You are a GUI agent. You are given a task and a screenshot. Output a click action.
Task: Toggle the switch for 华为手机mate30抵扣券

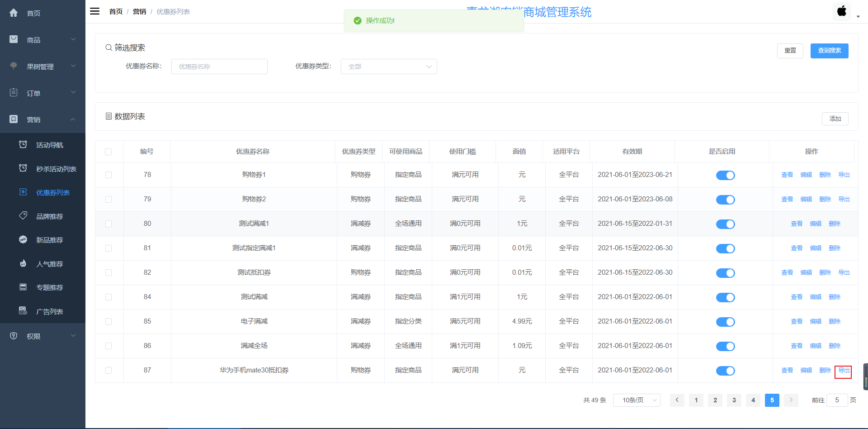pos(726,371)
